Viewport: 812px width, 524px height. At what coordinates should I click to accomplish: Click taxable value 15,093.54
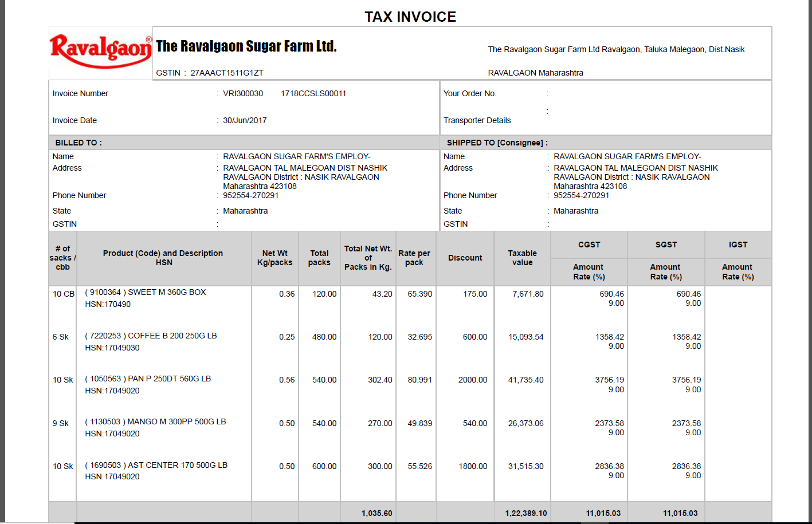click(x=526, y=337)
